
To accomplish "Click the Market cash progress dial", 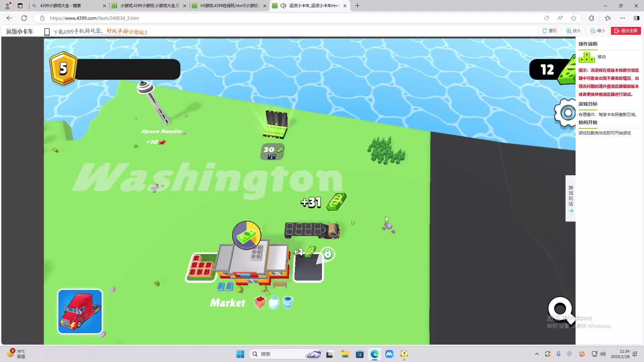I will click(247, 235).
